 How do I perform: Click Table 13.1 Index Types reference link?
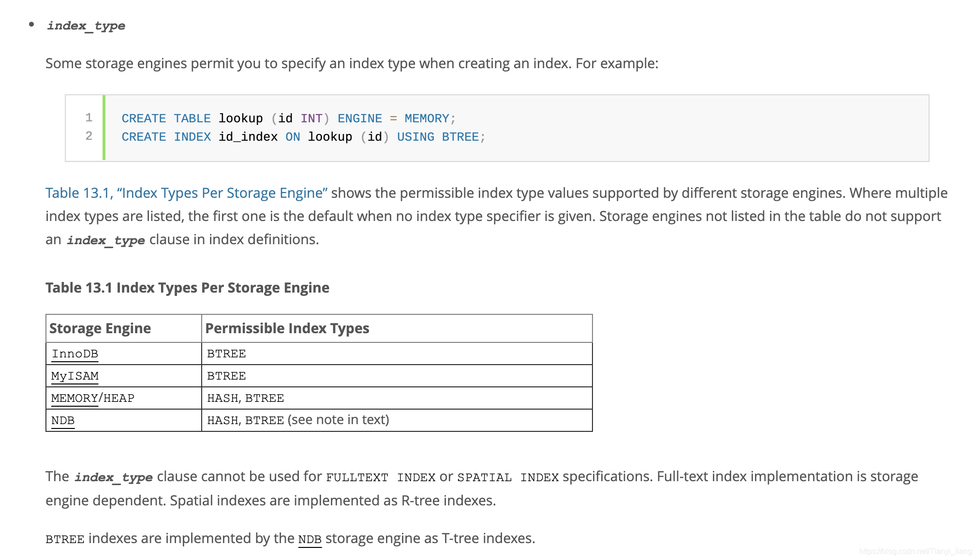click(x=186, y=195)
